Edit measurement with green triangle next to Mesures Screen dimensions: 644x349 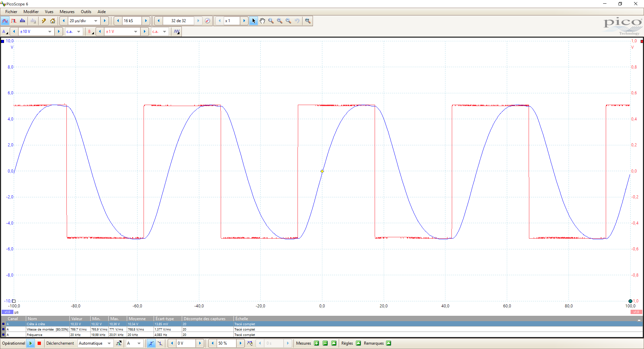pos(334,343)
